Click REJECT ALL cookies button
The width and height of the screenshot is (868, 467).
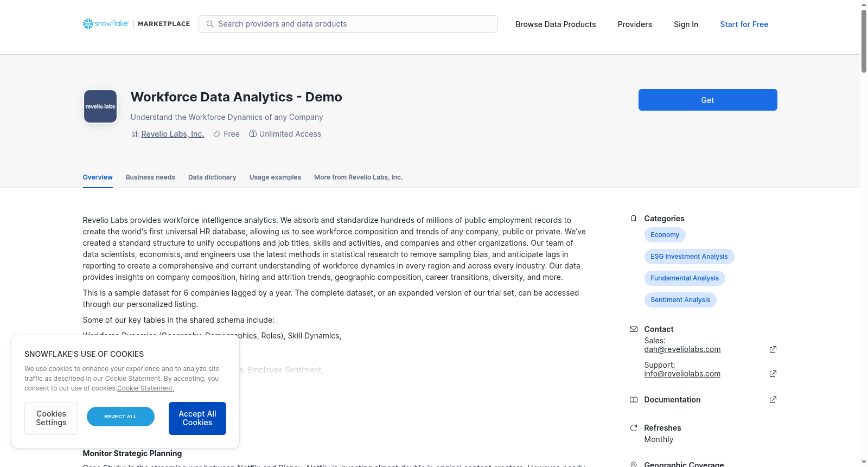120,417
